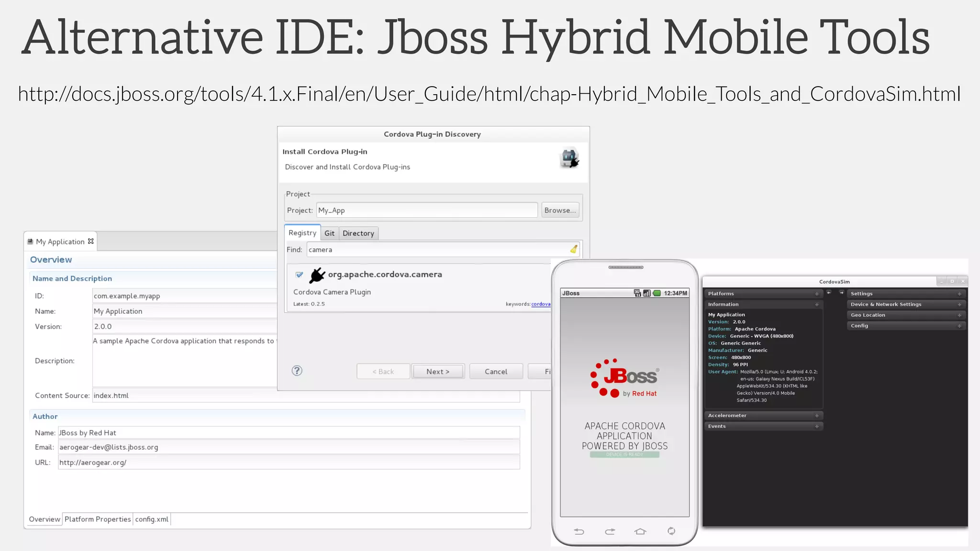Screen dimensions: 980x551
Task: Switch to the Registry tab
Action: pos(302,232)
